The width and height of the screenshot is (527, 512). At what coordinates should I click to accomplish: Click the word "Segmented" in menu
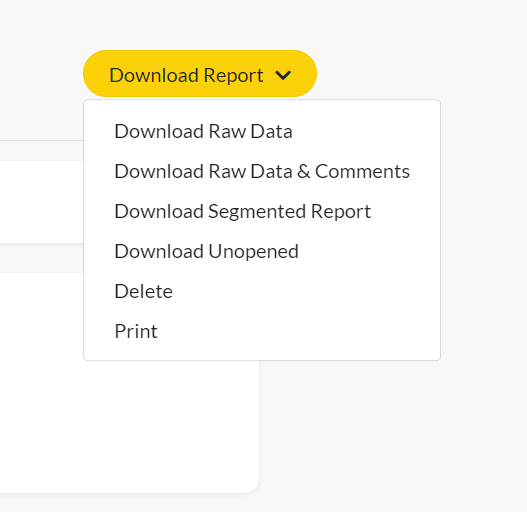pyautogui.click(x=256, y=212)
